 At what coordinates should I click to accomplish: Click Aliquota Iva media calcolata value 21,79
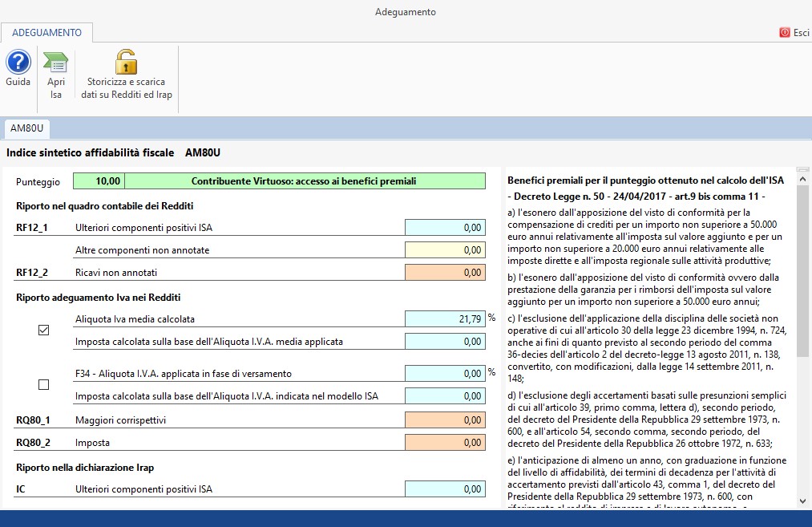[446, 318]
